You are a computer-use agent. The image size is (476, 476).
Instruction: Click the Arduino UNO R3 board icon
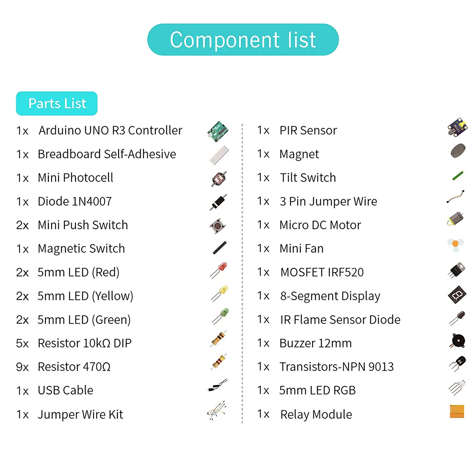point(218,131)
